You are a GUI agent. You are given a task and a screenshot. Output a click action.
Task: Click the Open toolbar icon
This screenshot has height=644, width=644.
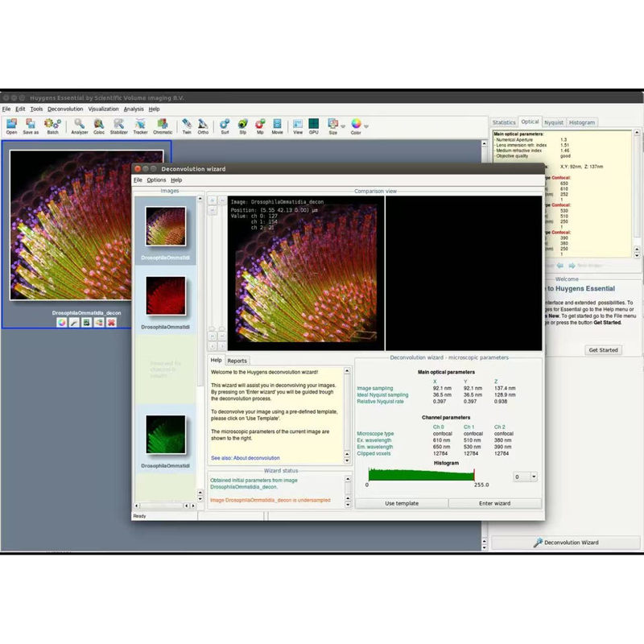pos(11,126)
